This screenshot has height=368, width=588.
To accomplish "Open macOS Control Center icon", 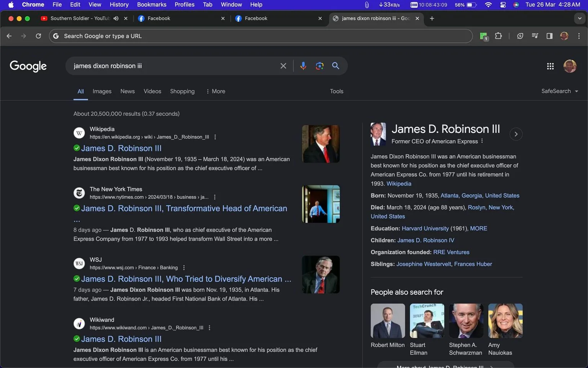I will coord(503,5).
